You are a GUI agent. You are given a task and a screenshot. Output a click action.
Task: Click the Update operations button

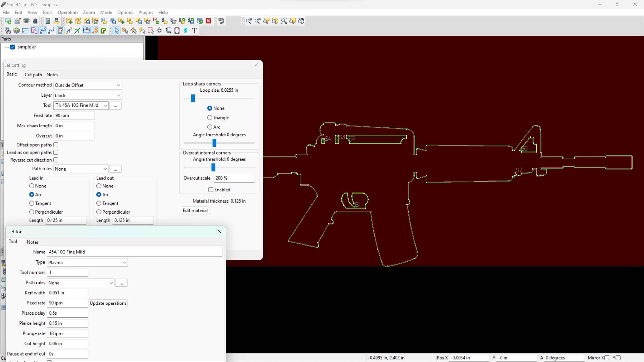click(x=108, y=303)
